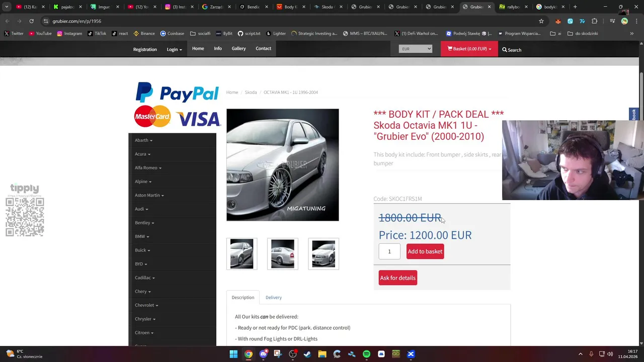The image size is (644, 362).
Task: Open File Explorer from the taskbar
Action: click(x=322, y=354)
